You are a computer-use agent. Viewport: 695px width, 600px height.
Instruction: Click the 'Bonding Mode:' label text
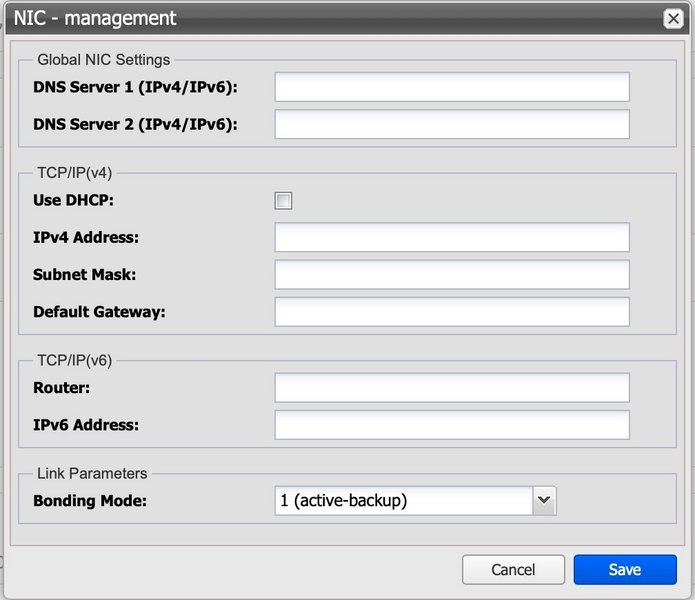90,500
